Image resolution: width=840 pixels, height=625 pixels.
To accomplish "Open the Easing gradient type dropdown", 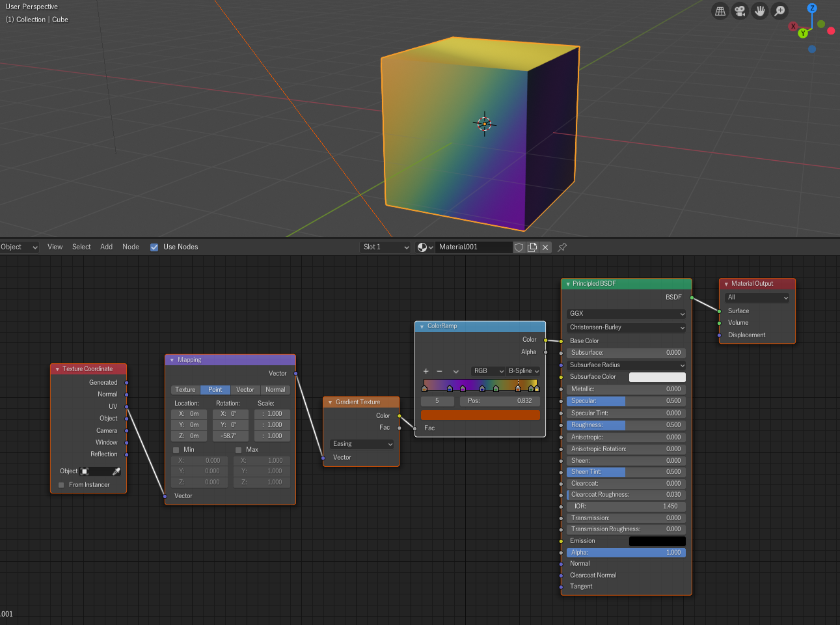I will (x=362, y=444).
